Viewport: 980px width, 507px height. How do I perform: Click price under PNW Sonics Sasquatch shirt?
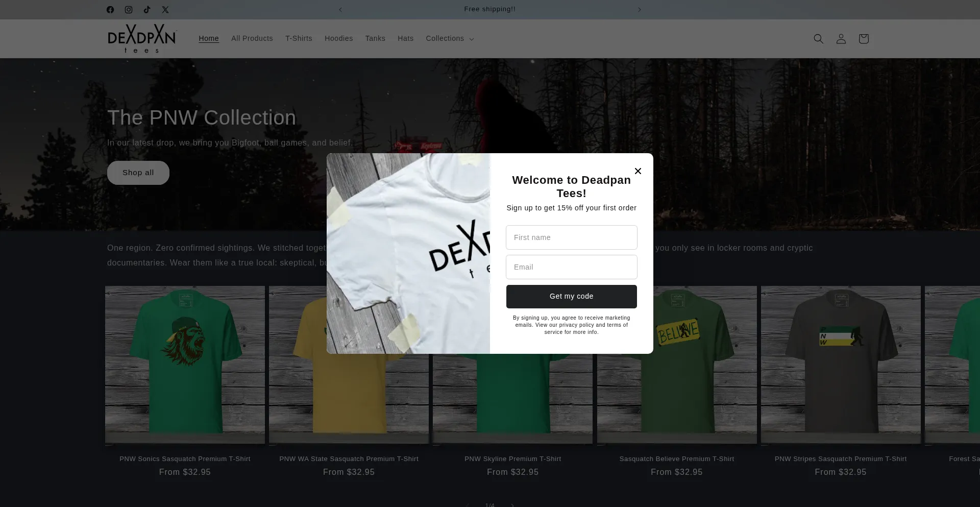click(185, 472)
